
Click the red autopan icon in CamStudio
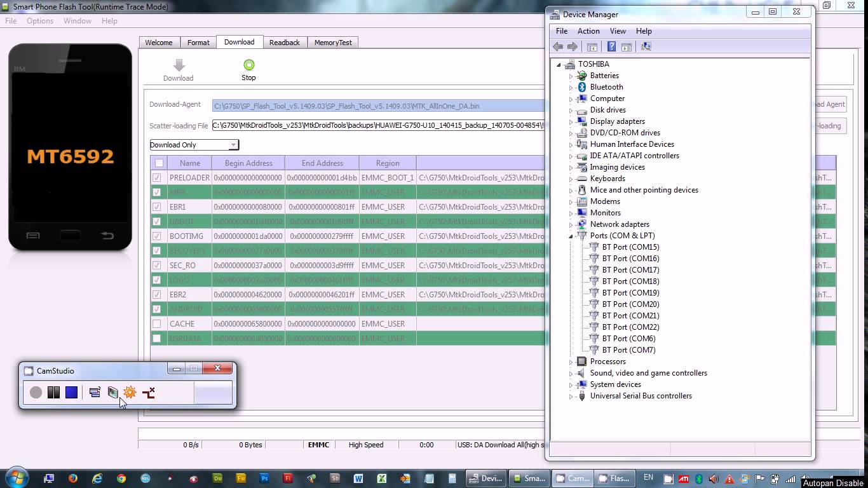149,393
